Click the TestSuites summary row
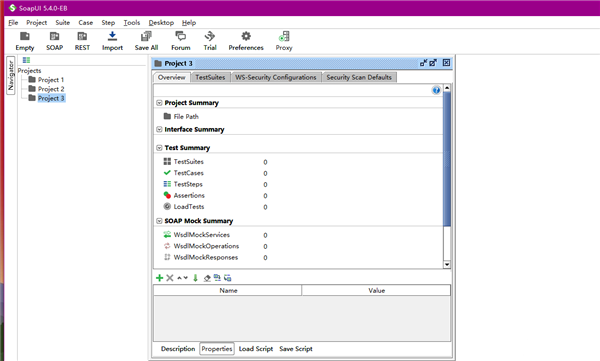600x361 pixels. tap(215, 162)
